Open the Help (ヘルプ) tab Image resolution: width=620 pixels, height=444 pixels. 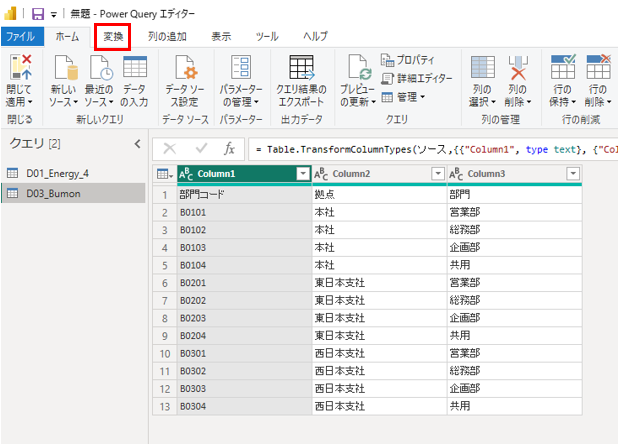coord(315,37)
